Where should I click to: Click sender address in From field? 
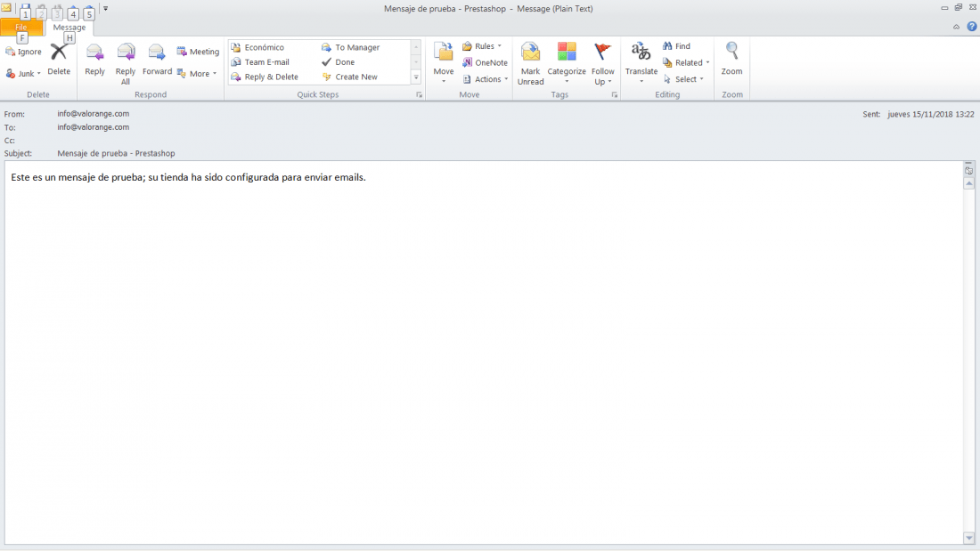click(94, 114)
